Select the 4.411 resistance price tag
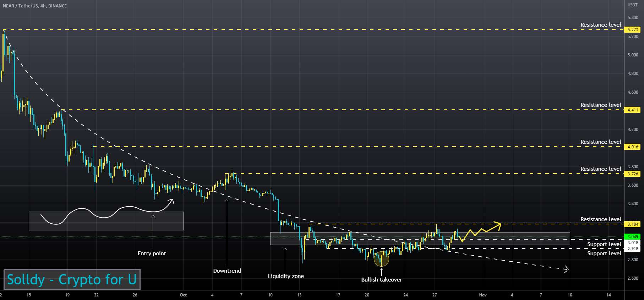 coord(633,110)
